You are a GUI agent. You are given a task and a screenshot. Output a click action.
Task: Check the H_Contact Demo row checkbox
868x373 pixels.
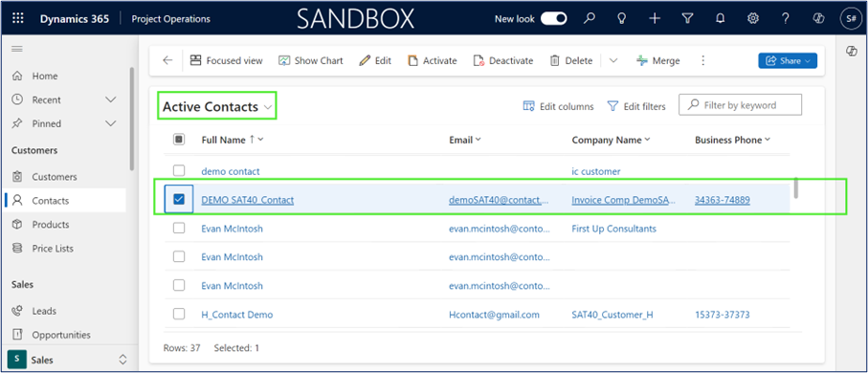(x=179, y=315)
